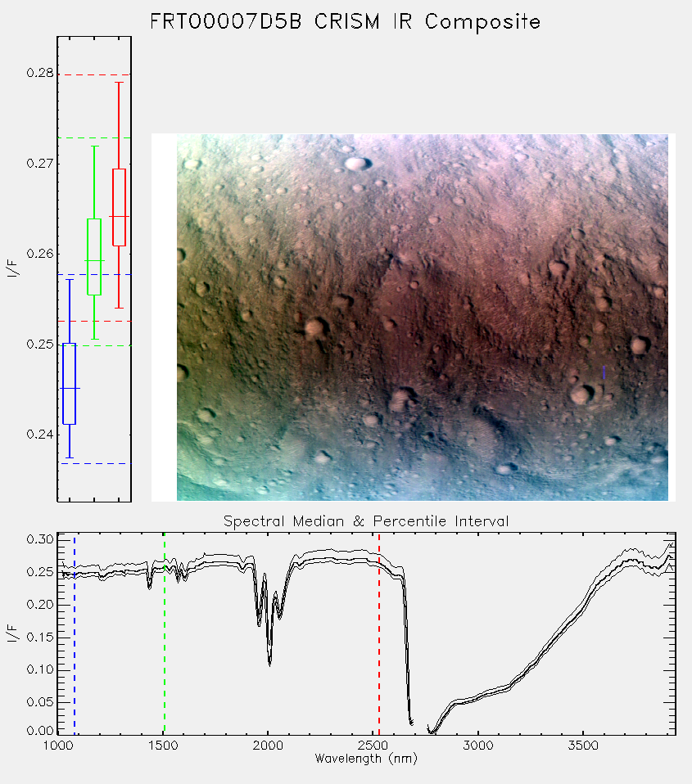This screenshot has height=784, width=692.
Task: Click the Wavelength (nm) axis label
Action: click(366, 759)
